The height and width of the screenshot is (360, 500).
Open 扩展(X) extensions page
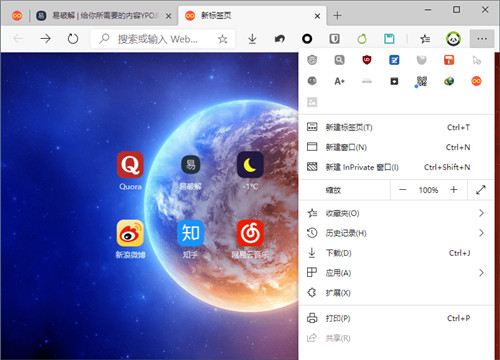coord(396,293)
